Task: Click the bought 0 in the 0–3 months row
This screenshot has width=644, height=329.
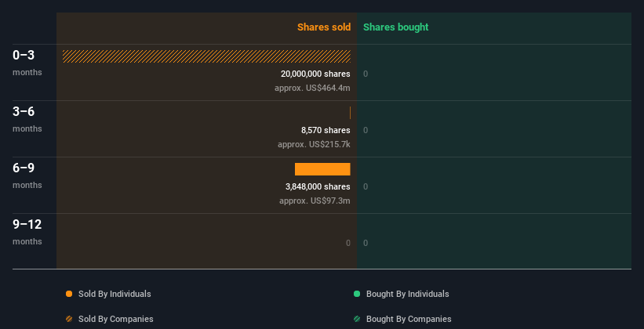Action: (x=366, y=74)
